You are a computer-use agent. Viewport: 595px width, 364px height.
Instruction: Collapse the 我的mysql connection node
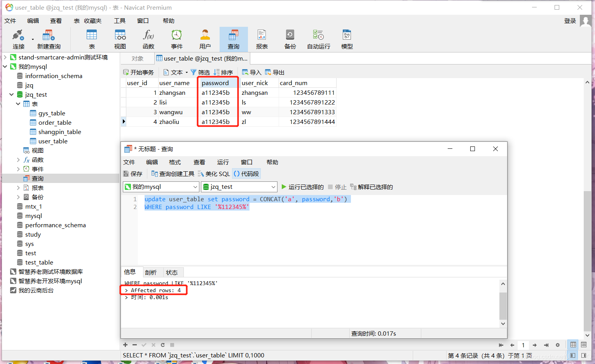coord(5,66)
